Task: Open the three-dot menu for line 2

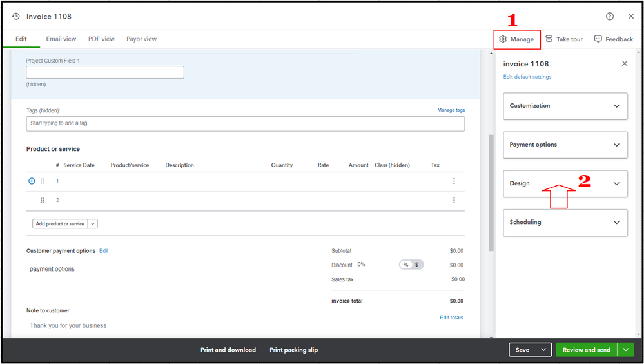Action: tap(454, 200)
